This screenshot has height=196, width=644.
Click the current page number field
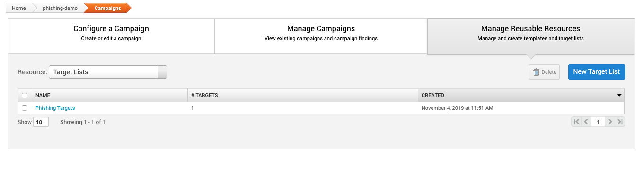click(598, 122)
